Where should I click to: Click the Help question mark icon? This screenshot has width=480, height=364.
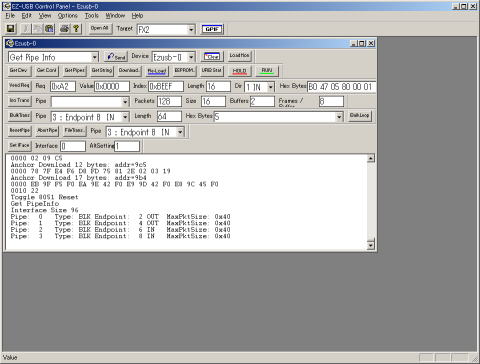[76, 29]
